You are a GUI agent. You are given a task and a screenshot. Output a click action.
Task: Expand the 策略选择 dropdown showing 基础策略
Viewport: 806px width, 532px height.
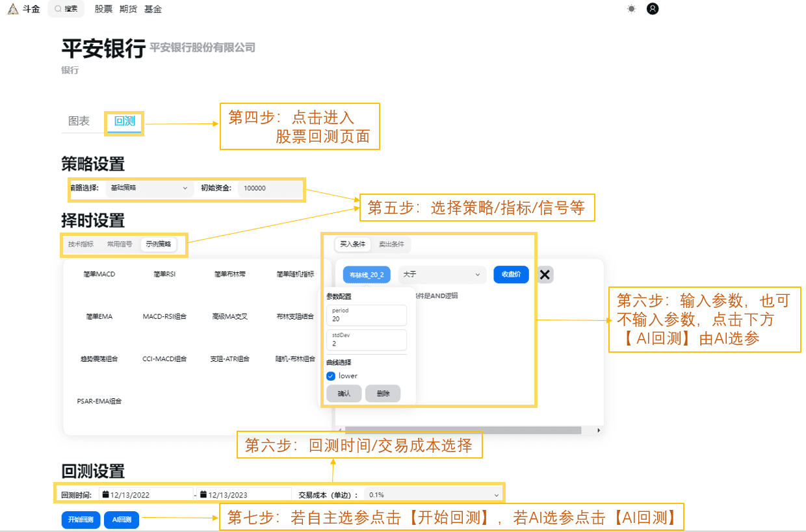149,188
